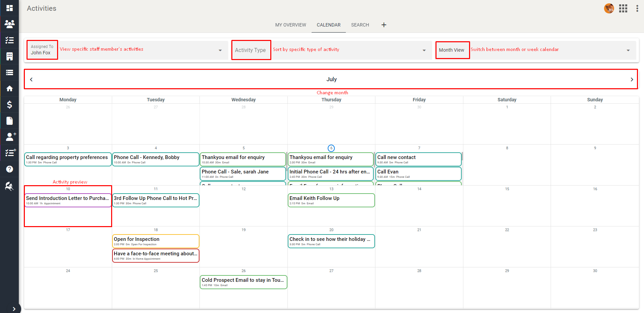Open the Sales dollar icon

(9, 104)
